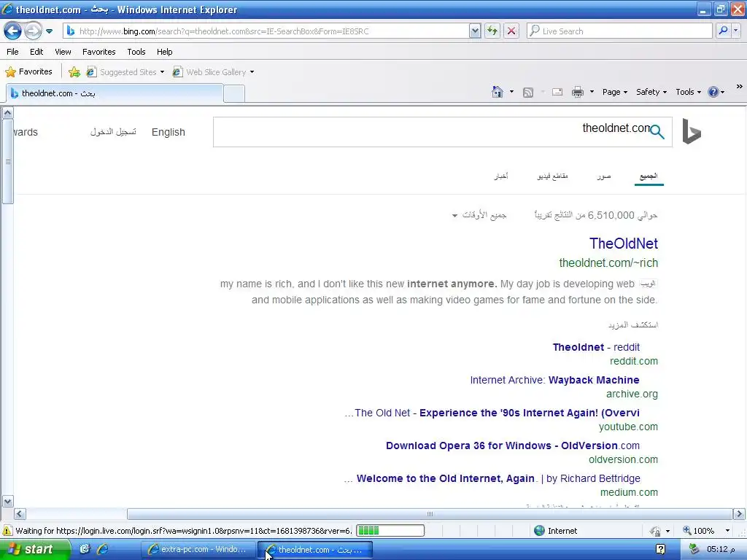Click the page loading progress bar

click(x=390, y=531)
